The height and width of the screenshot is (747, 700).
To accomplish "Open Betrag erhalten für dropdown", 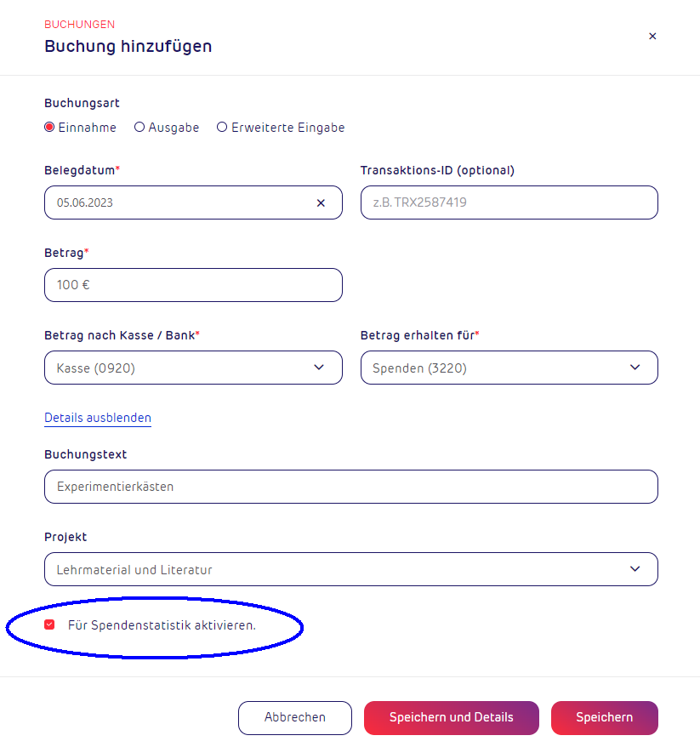I will [509, 368].
